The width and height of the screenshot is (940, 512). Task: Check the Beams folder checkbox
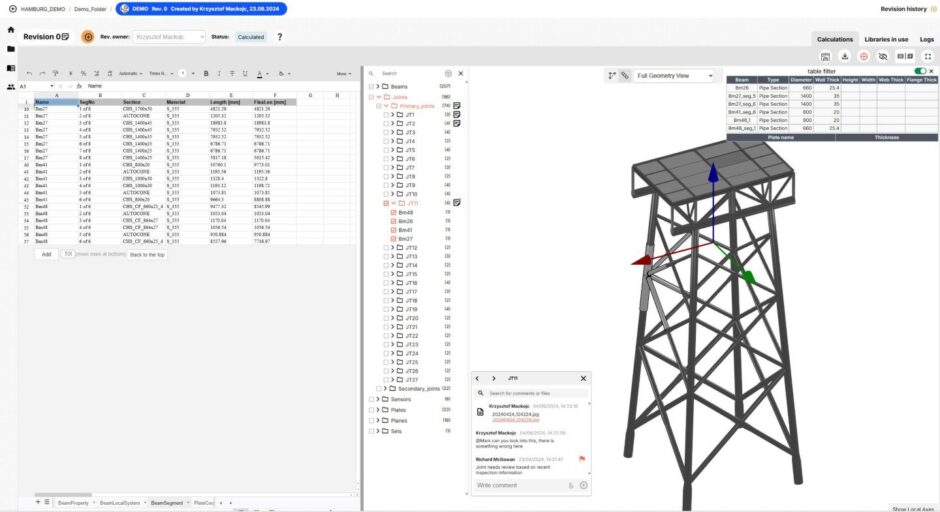click(x=371, y=87)
